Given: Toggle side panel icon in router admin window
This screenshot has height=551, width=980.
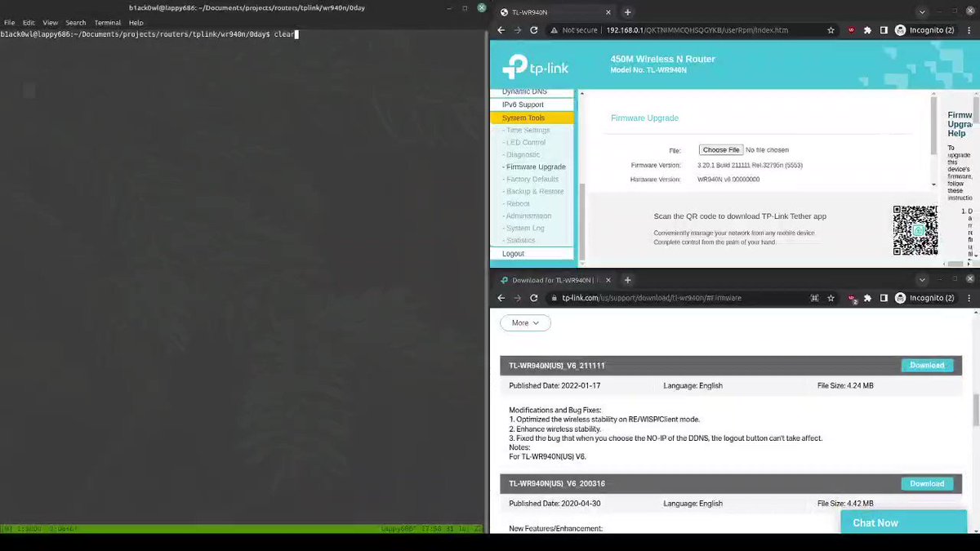Looking at the screenshot, I should coord(884,30).
